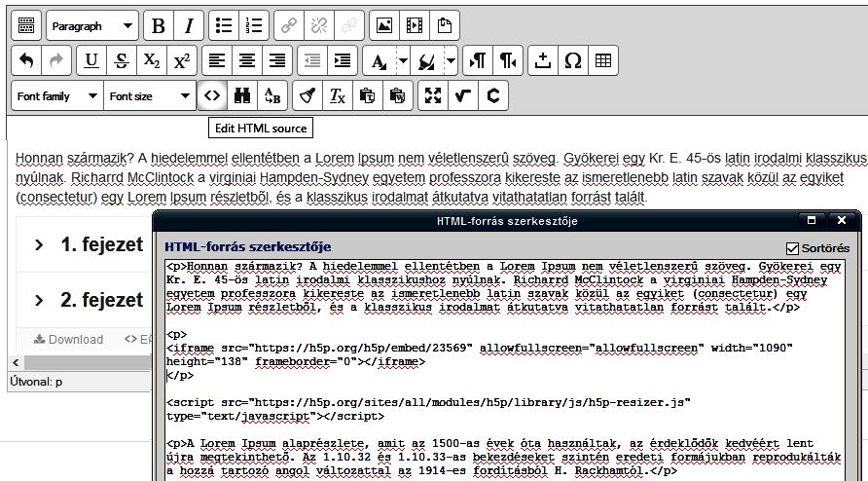Click the paste clipboard icon in first toolbar row
The image size is (868, 481).
point(445,25)
